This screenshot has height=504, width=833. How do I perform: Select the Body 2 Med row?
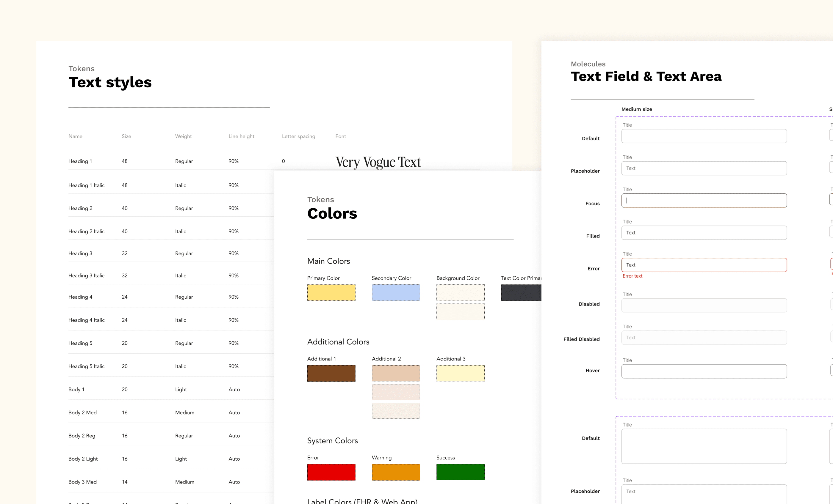[x=82, y=412]
